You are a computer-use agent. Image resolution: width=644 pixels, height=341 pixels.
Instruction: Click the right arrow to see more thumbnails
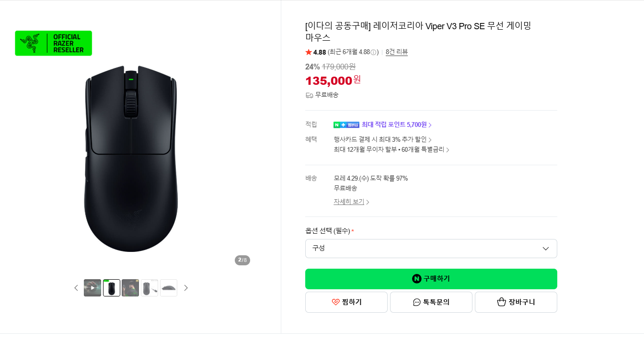click(x=186, y=287)
